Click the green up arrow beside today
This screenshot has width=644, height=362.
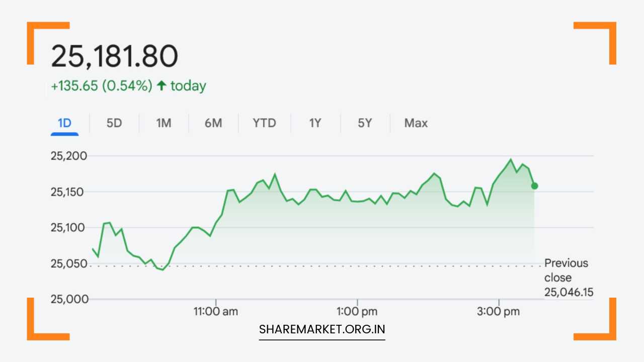[162, 86]
